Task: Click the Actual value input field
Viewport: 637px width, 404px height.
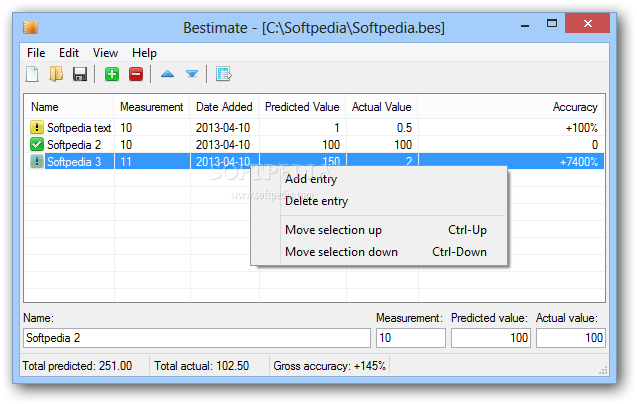Action: click(570, 338)
